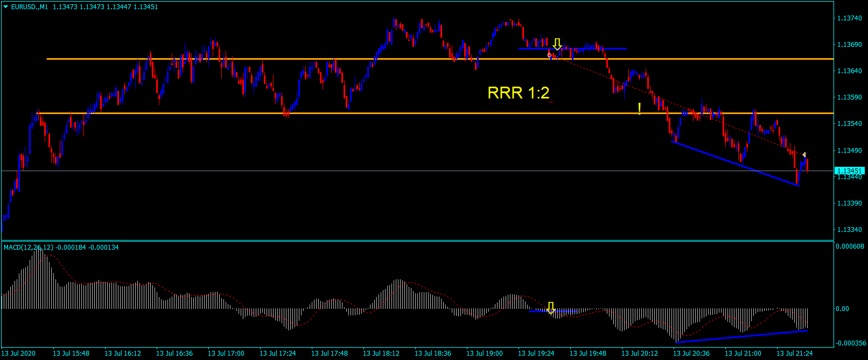The height and width of the screenshot is (360, 868).
Task: Click the 1.13690 price axis label
Action: 849,45
